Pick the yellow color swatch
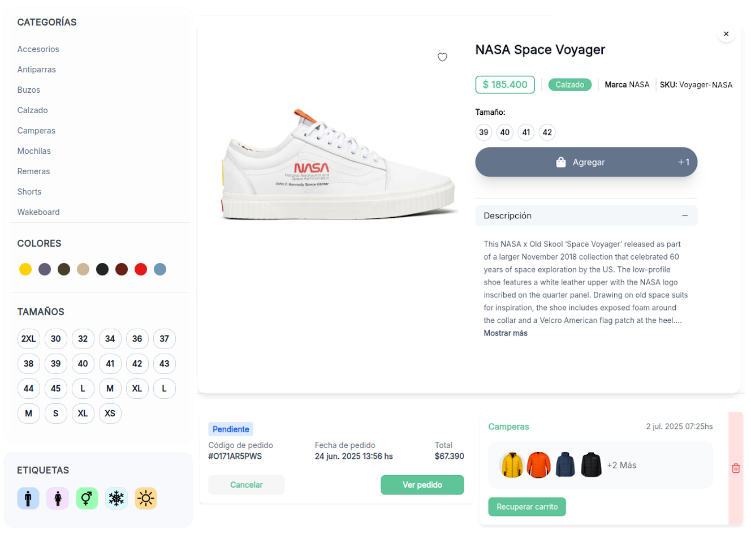The image size is (751, 560). 25,269
